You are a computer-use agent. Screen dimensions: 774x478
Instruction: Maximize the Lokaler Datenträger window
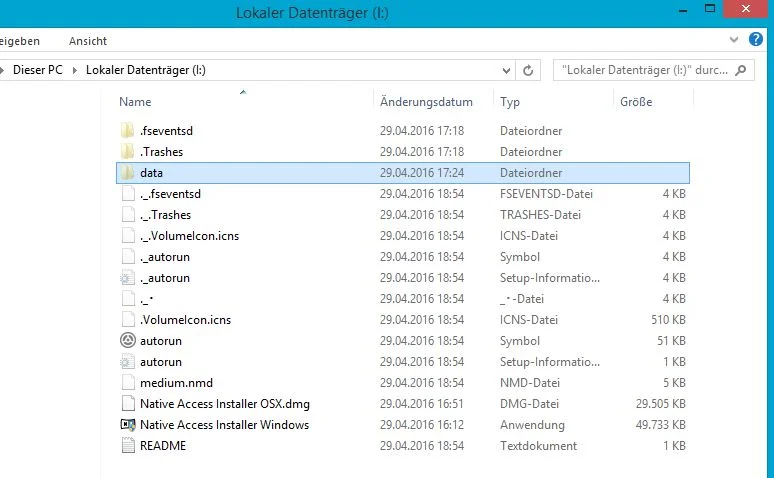(x=710, y=8)
